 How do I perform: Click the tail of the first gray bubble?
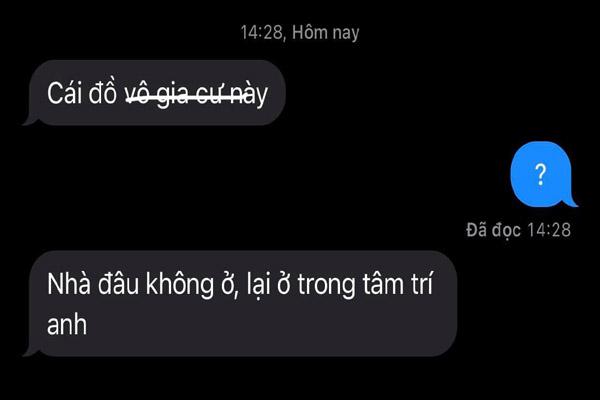pyautogui.click(x=31, y=120)
